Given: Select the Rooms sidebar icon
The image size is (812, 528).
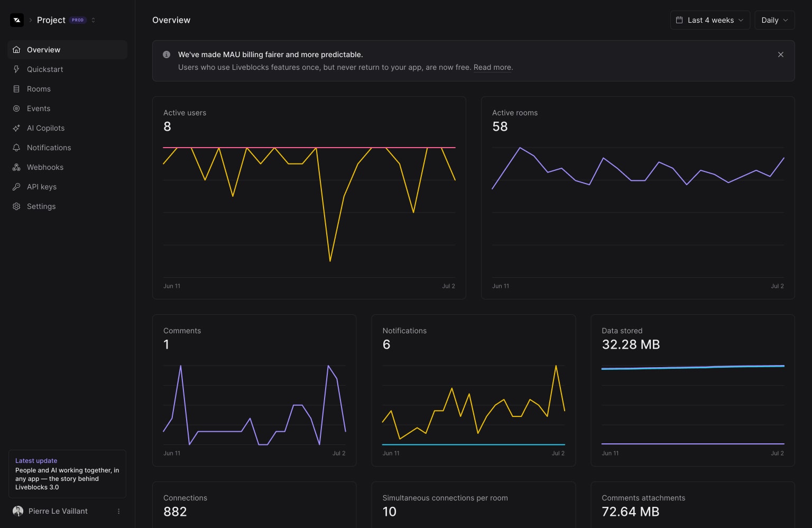Looking at the screenshot, I should click(x=16, y=89).
